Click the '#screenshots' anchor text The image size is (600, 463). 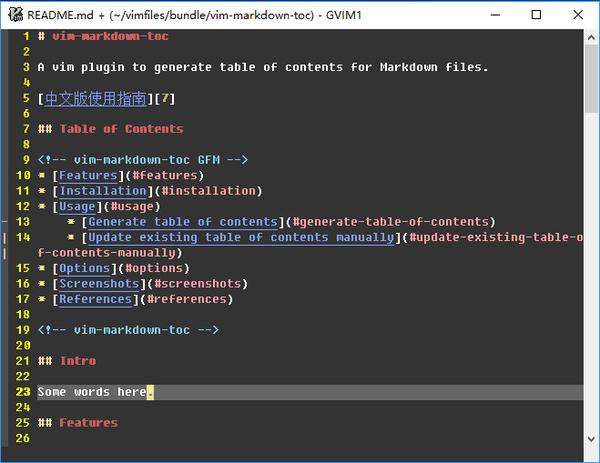click(x=198, y=284)
